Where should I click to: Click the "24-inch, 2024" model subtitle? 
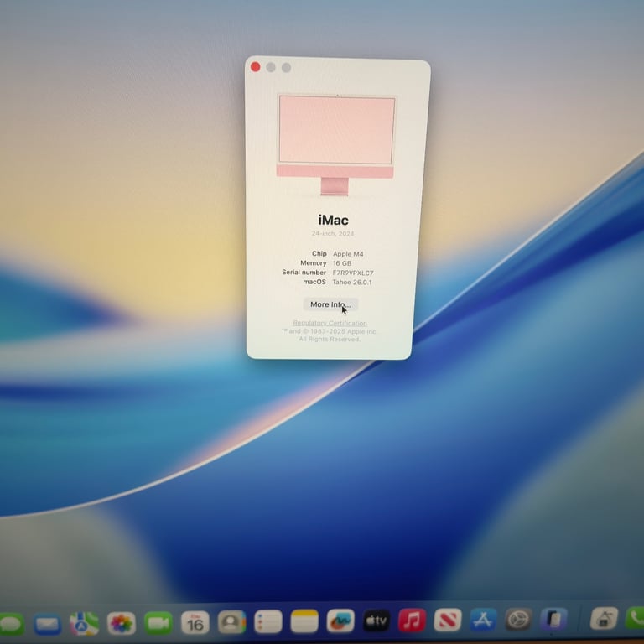click(x=332, y=233)
